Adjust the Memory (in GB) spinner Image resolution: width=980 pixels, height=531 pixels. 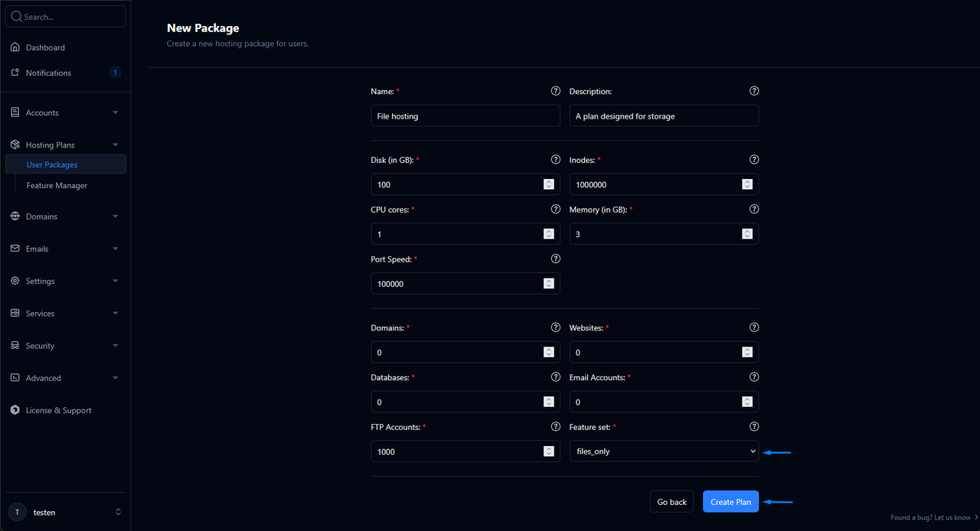747,234
